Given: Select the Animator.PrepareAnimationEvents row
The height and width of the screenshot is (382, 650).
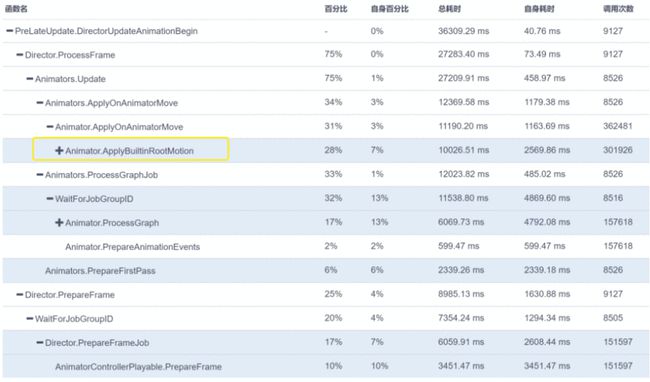Looking at the screenshot, I should coord(326,247).
